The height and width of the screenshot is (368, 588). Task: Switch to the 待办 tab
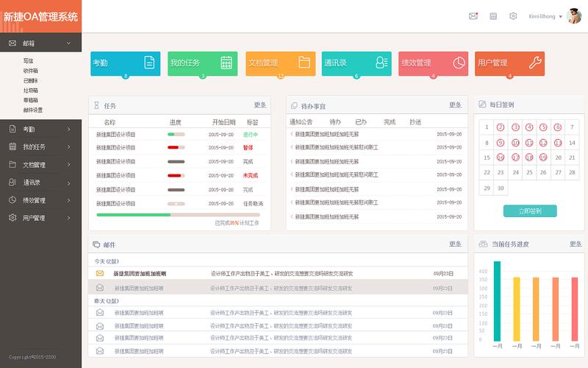[335, 121]
